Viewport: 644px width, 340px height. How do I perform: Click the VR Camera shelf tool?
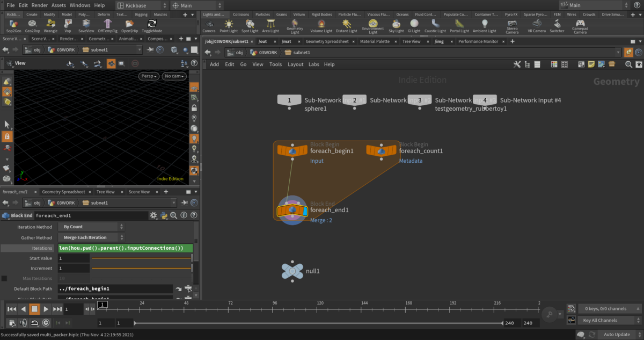[536, 26]
